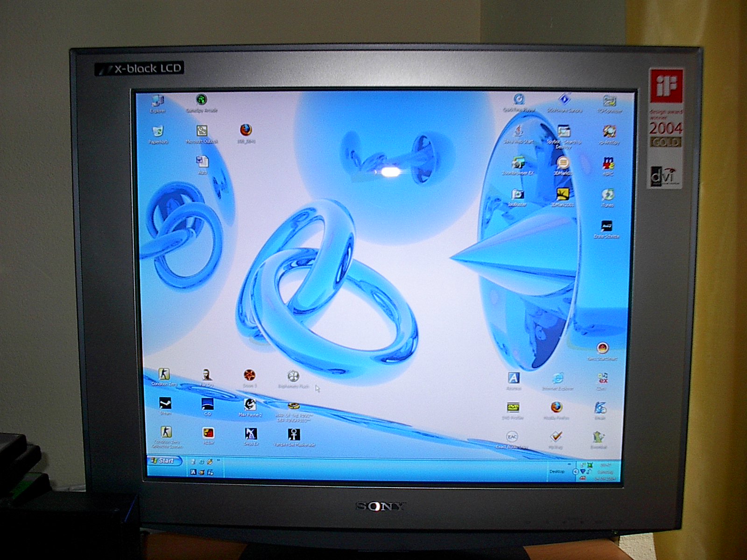Launch the QuickTime Player shortcut
Image resolution: width=747 pixels, height=560 pixels.
point(519,100)
